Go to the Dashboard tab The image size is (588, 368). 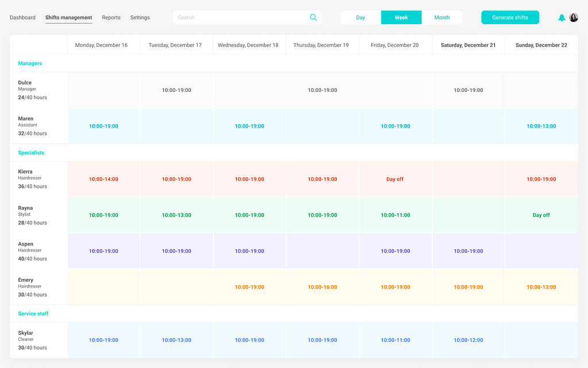pyautogui.click(x=22, y=18)
